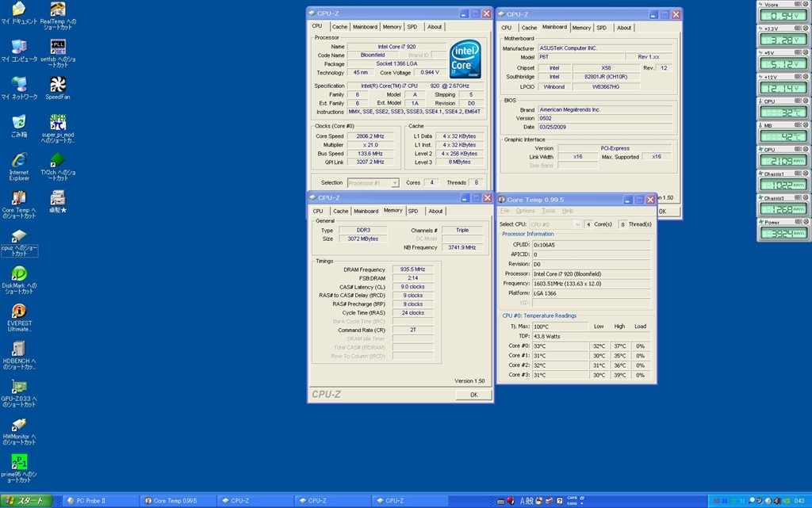Click the third CPU-Z taskbar button
Image resolution: width=812 pixels, height=508 pixels.
coord(410,501)
